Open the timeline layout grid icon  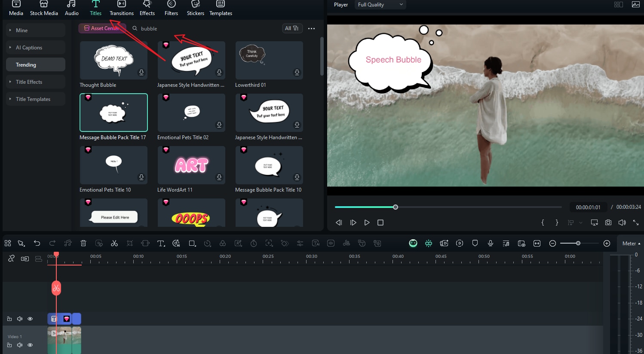pos(8,243)
